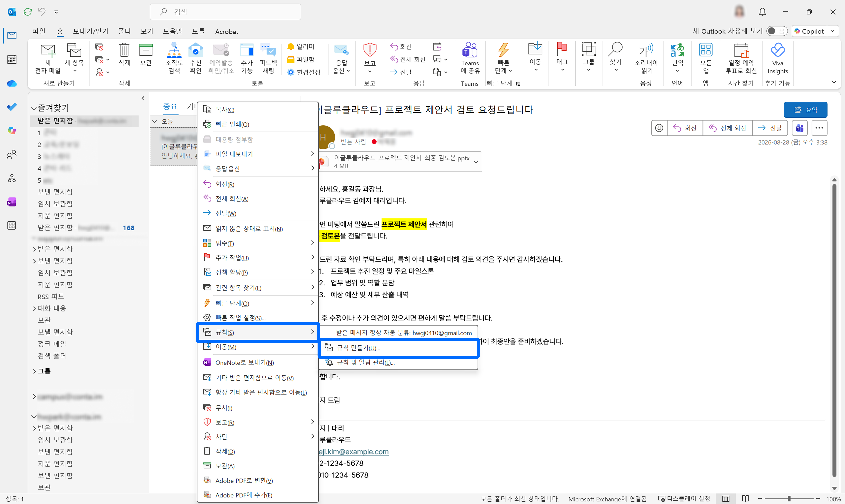This screenshot has height=504, width=845.
Task: Create a new email message
Action: click(48, 58)
